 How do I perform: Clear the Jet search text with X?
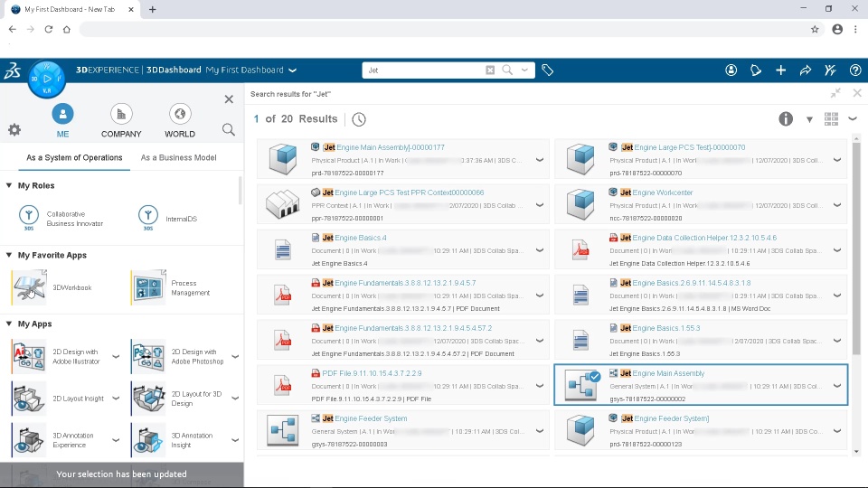tap(490, 70)
